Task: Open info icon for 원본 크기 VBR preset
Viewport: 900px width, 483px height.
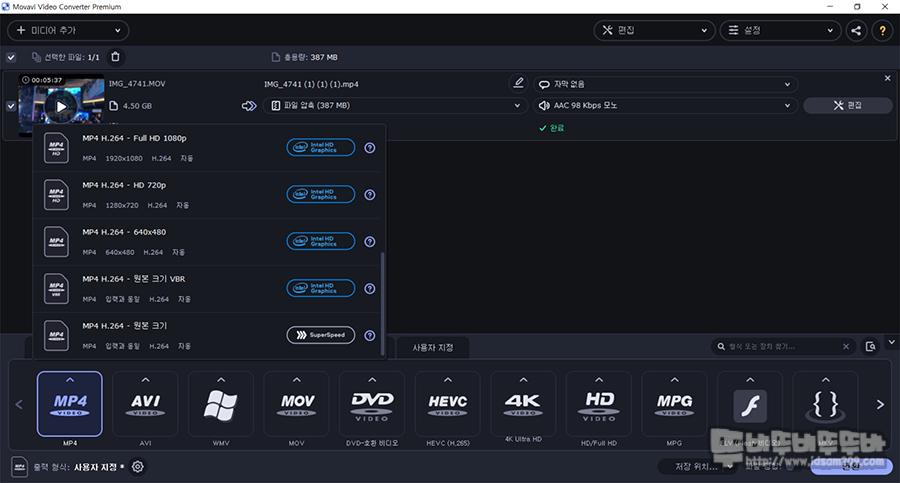Action: (370, 289)
